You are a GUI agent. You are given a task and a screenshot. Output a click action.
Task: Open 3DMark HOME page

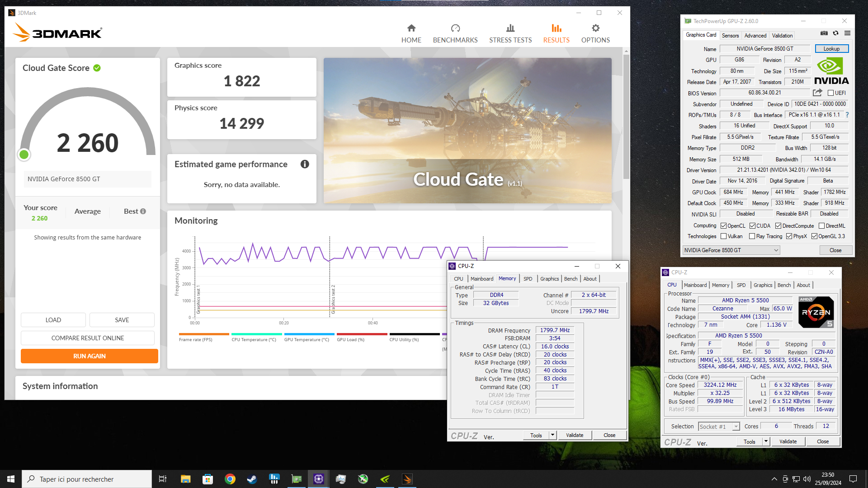[411, 34]
